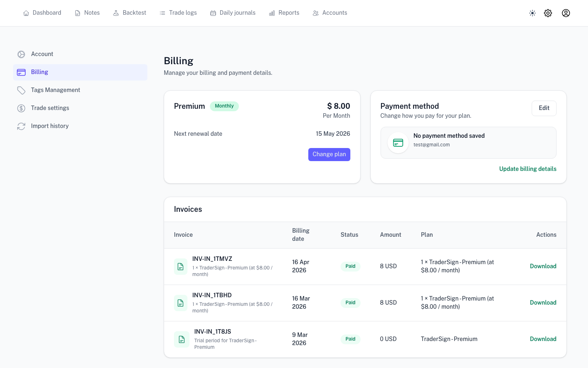Click the Reports bar chart icon
Image resolution: width=588 pixels, height=368 pixels.
(x=272, y=13)
